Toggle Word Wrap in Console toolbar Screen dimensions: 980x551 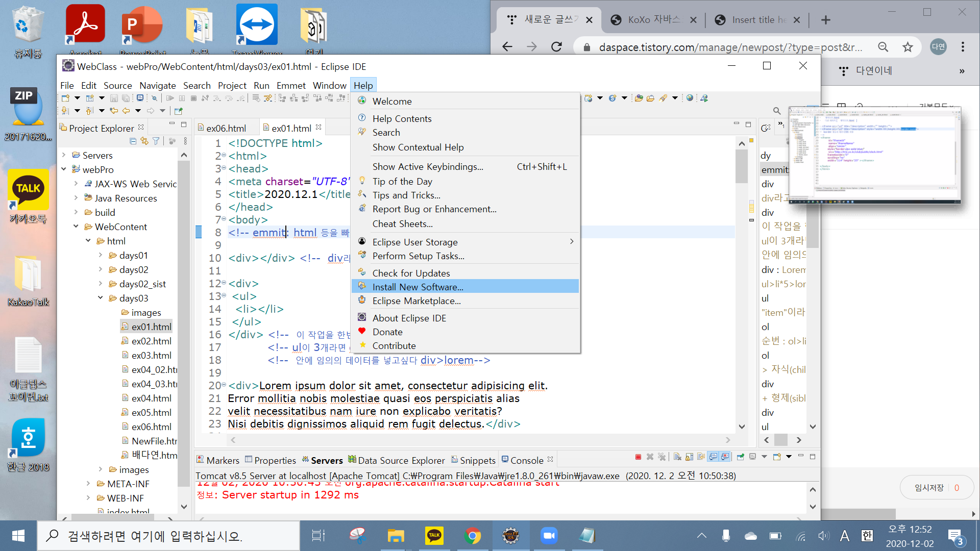pos(701,457)
